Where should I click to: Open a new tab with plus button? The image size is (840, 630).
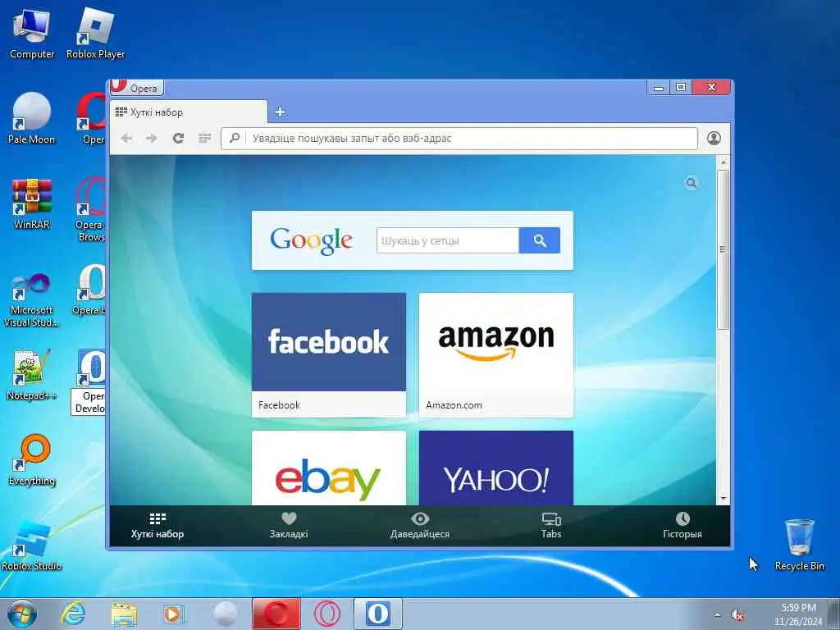coord(280,112)
